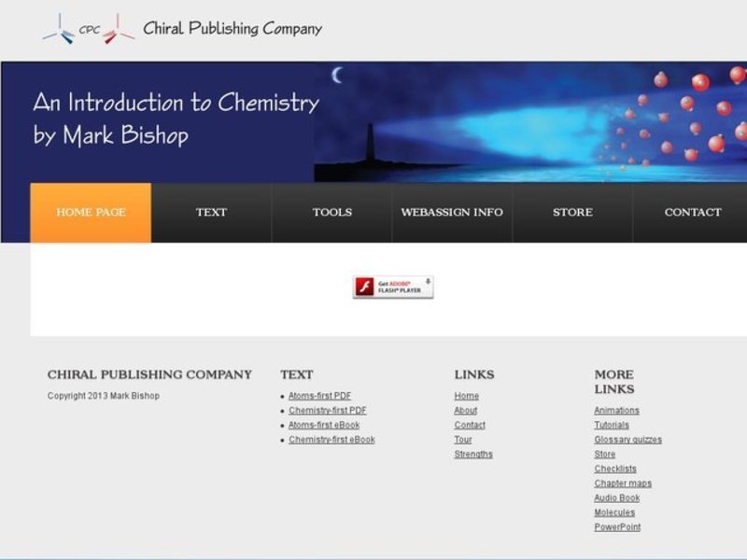Open the Molecules link
This screenshot has height=560, width=747.
pyautogui.click(x=614, y=512)
